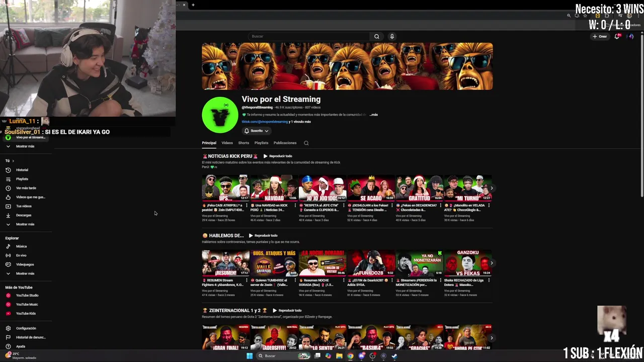Open the tiktok.com/@vivoporelstreaming link
The image size is (644, 362).
click(265, 122)
